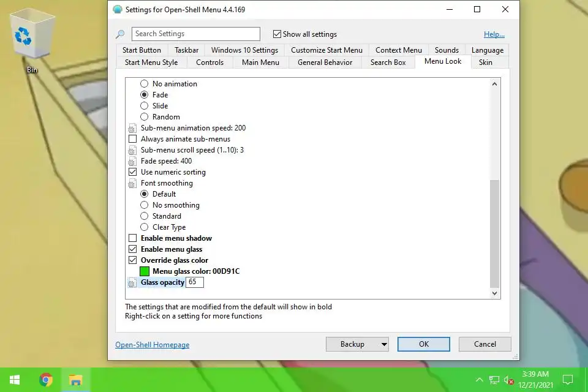Show hidden tray icons chevron
The height and width of the screenshot is (392, 588).
(479, 380)
